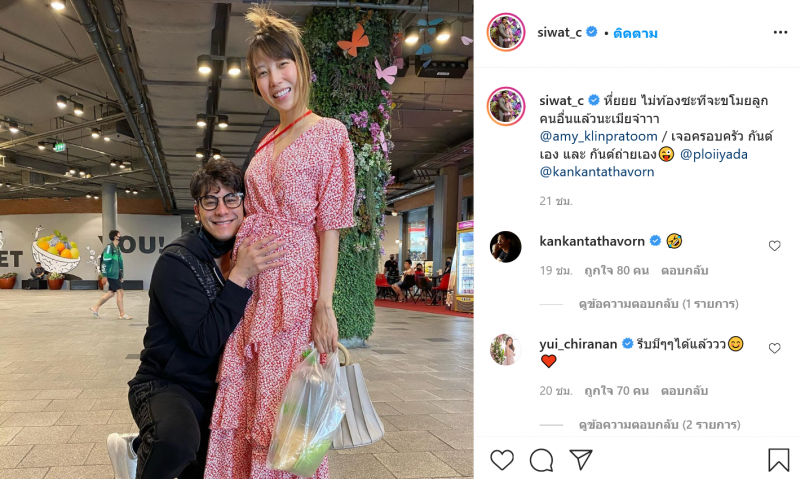Like yui_chiranan's comment heart
The width and height of the screenshot is (800, 479).
774,348
